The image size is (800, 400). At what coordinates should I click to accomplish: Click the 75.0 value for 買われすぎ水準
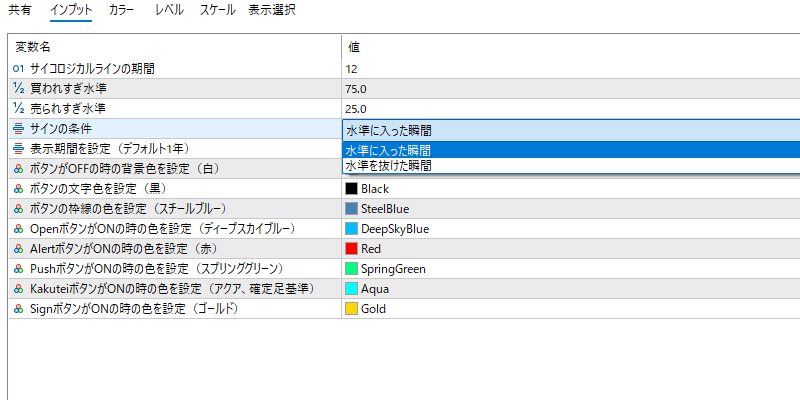[356, 89]
